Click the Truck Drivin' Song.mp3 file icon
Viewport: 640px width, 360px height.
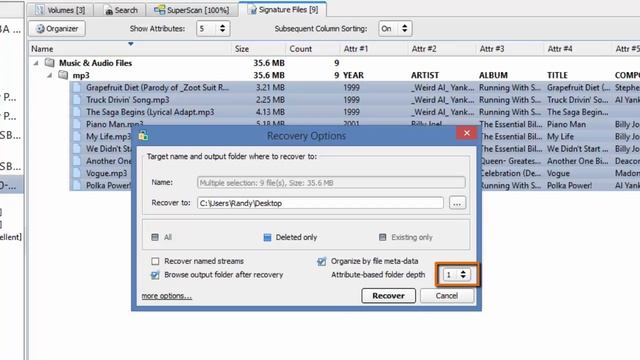77,100
